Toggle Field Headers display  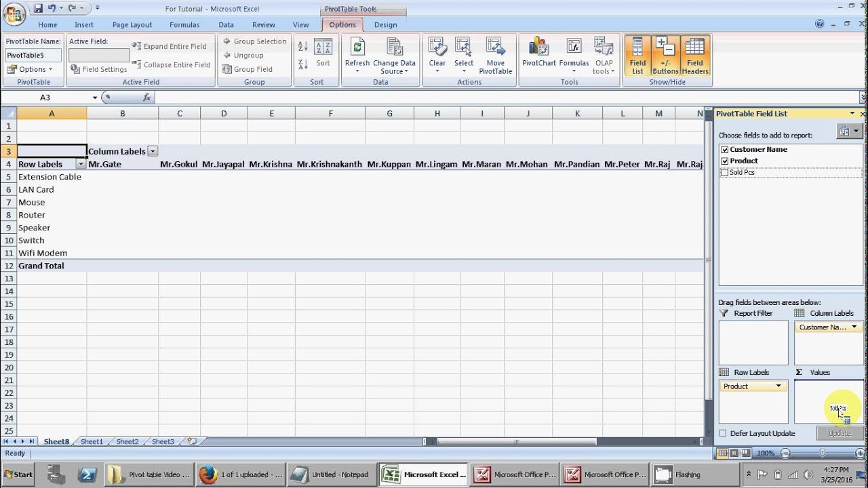click(x=695, y=56)
